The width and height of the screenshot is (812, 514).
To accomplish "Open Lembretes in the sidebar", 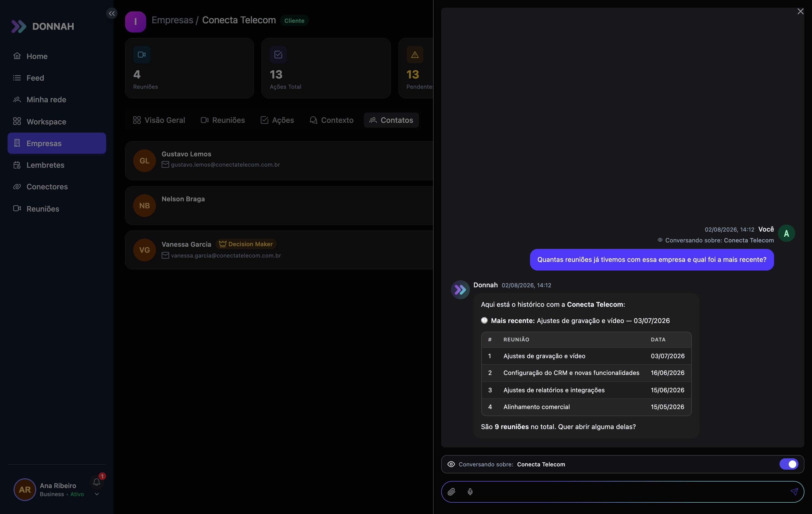I will [57, 165].
